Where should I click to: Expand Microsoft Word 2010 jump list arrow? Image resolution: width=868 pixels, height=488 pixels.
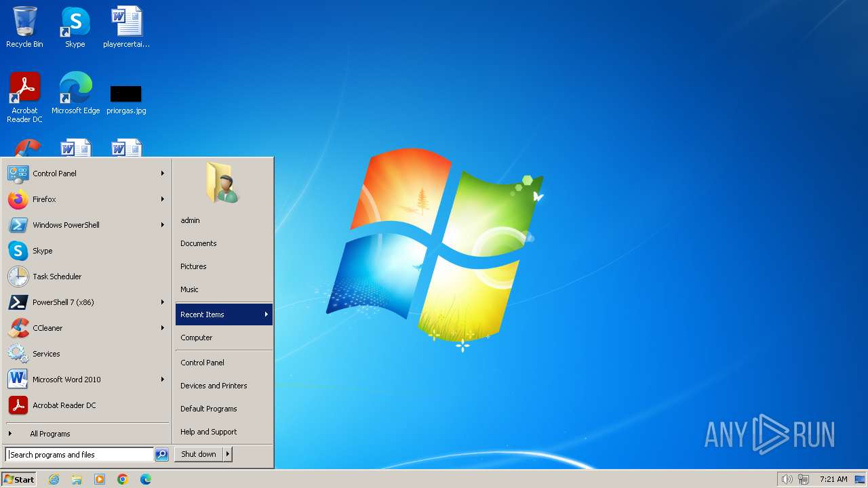[163, 380]
